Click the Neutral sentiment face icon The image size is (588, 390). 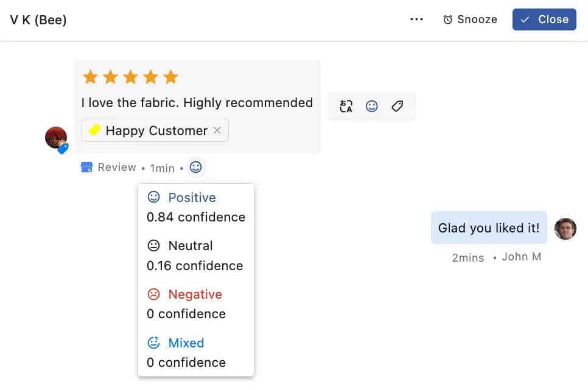point(155,245)
